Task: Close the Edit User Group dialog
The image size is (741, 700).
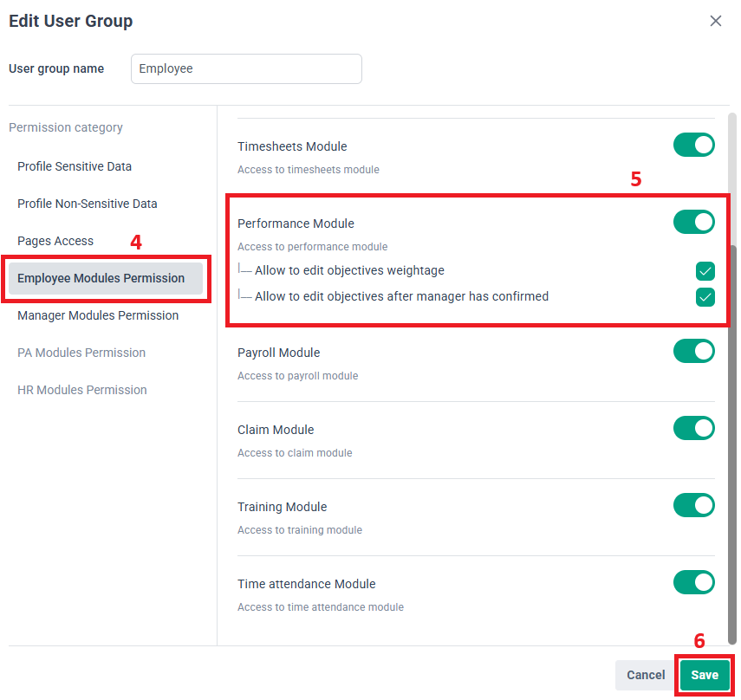Action: click(x=715, y=21)
